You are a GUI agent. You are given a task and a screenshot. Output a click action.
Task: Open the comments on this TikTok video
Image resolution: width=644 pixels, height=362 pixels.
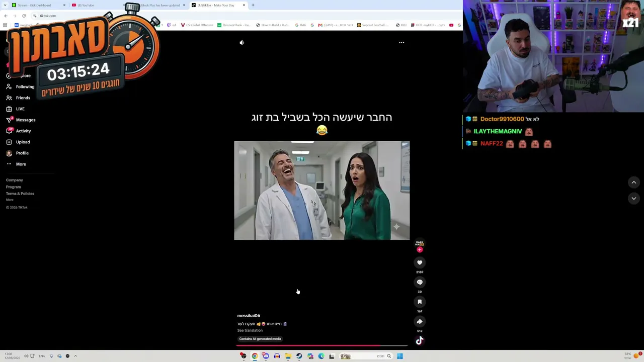420,282
